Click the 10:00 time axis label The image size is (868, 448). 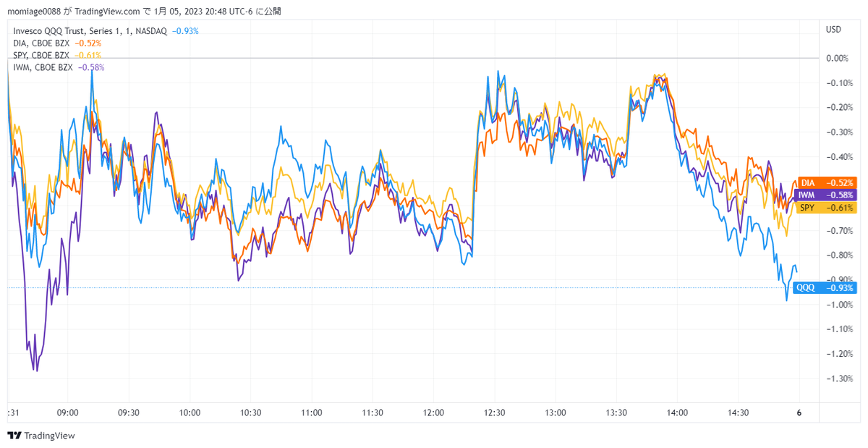point(190,413)
